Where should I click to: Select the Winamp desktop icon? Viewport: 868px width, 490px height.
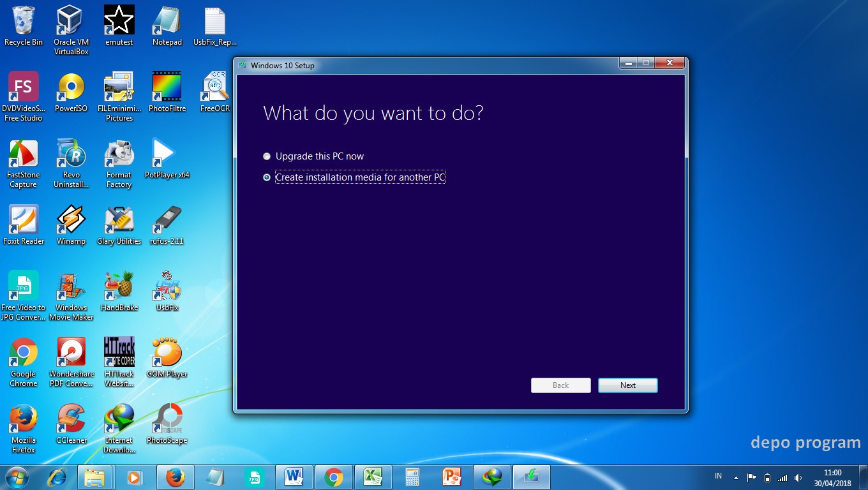(x=71, y=225)
